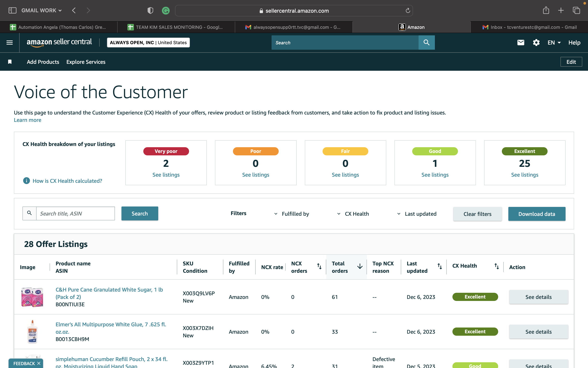
Task: See listings under Very poor
Action: 166,175
